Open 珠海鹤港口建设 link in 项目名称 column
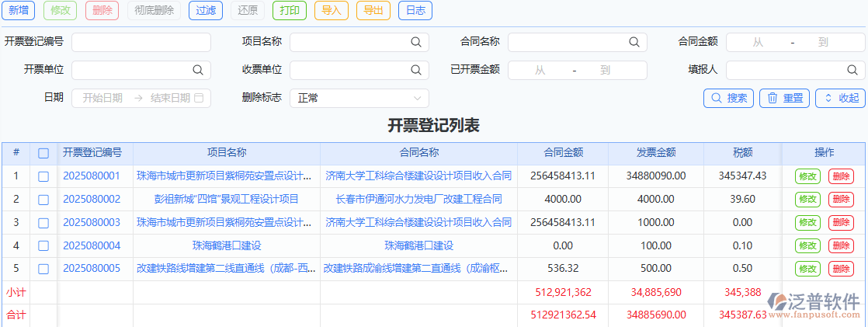Viewport: 868px width, 327px height. pyautogui.click(x=227, y=245)
